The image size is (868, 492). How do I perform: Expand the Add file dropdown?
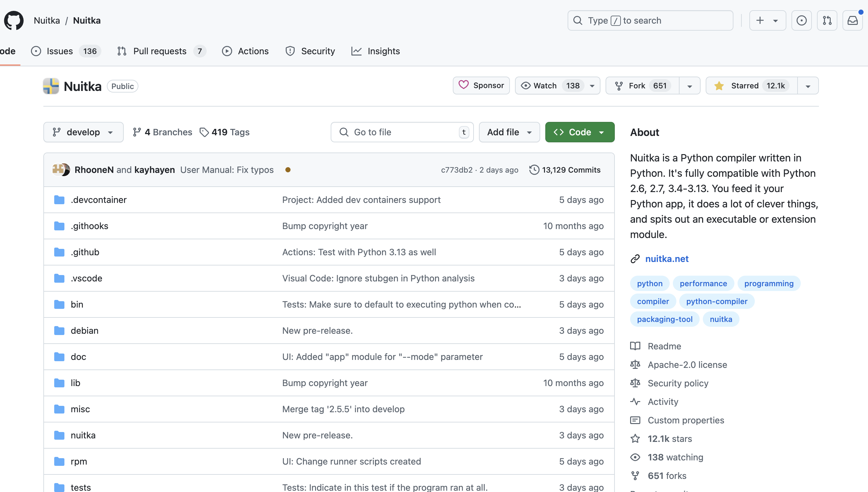pyautogui.click(x=509, y=132)
